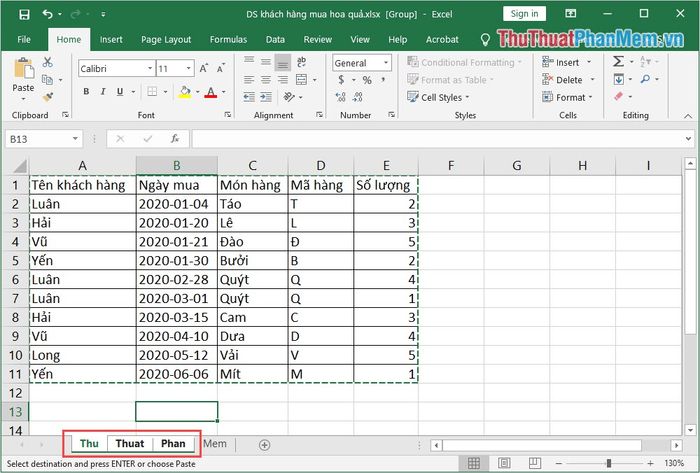Toggle italic formatting
The image size is (700, 473).
103,91
